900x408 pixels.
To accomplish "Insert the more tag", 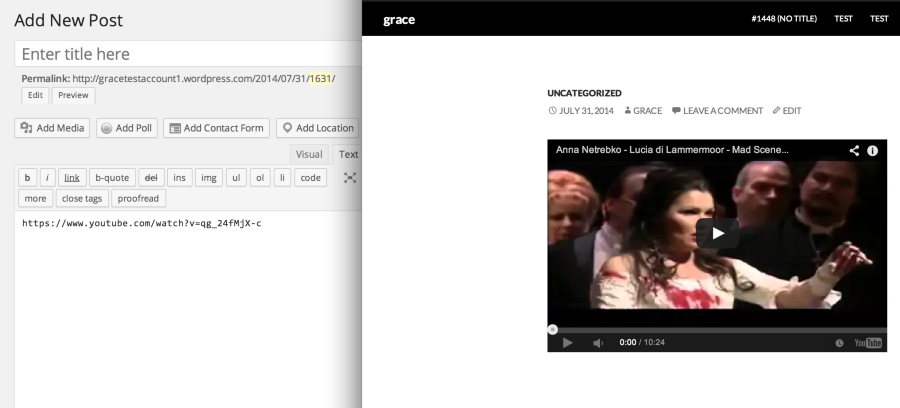I will [x=35, y=198].
